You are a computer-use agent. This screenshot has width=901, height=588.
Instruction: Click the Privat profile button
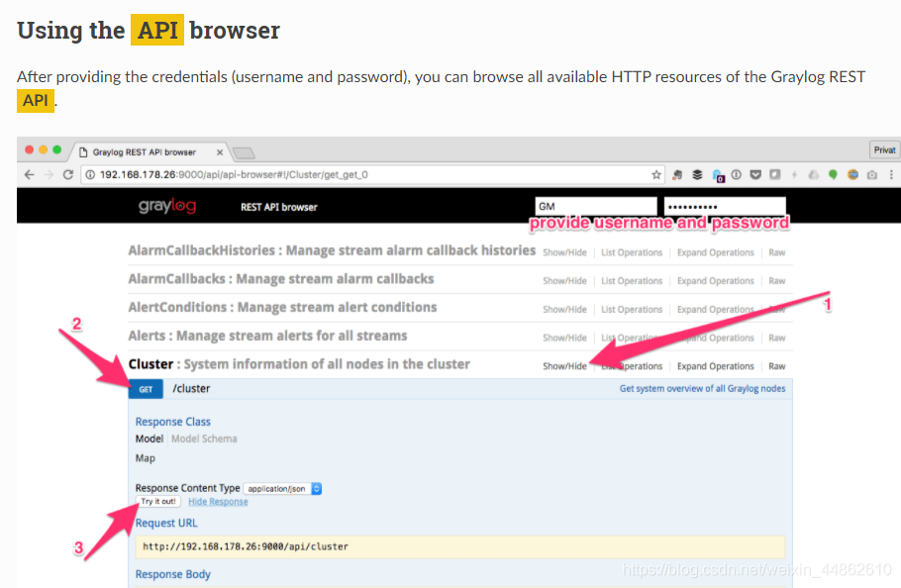tap(884, 149)
